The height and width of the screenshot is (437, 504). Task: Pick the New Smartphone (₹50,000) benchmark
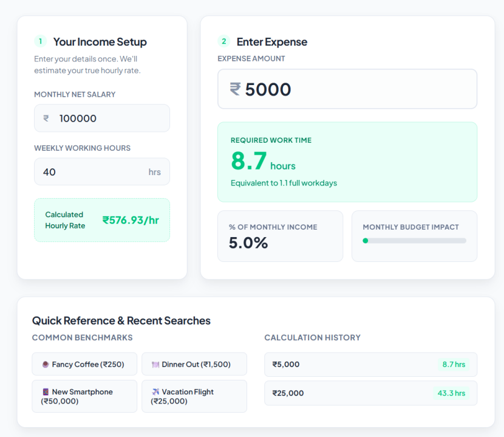pyautogui.click(x=84, y=396)
